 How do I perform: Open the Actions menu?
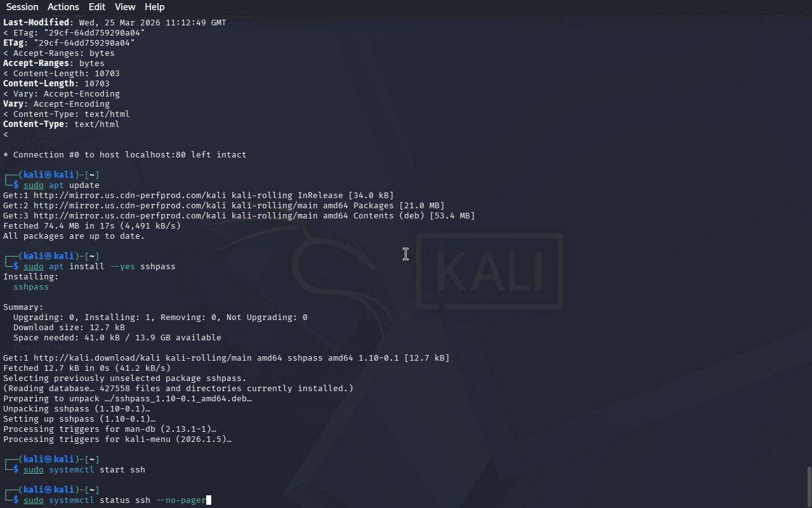(63, 7)
